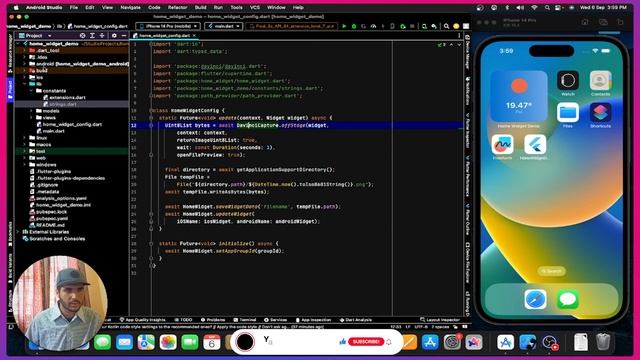Open the VCS menu
640x360 pixels.
tap(255, 7)
